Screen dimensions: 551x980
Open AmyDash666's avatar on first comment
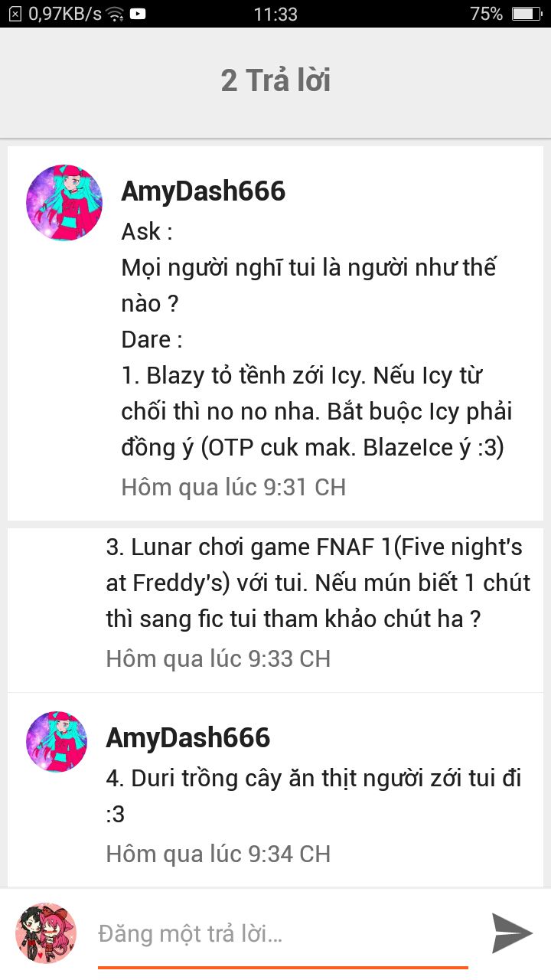tap(64, 203)
